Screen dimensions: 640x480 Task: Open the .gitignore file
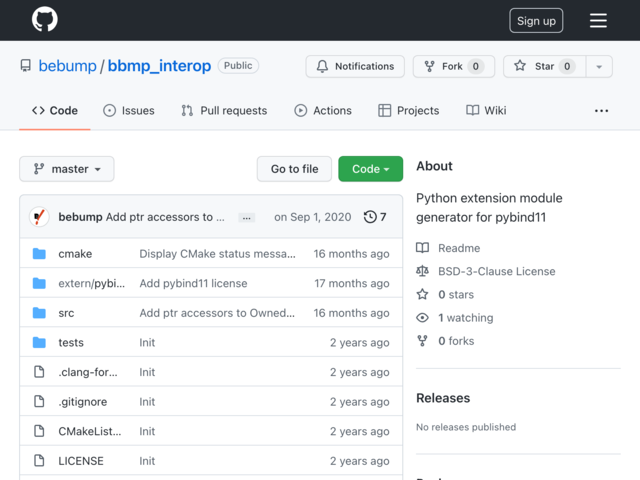point(82,402)
